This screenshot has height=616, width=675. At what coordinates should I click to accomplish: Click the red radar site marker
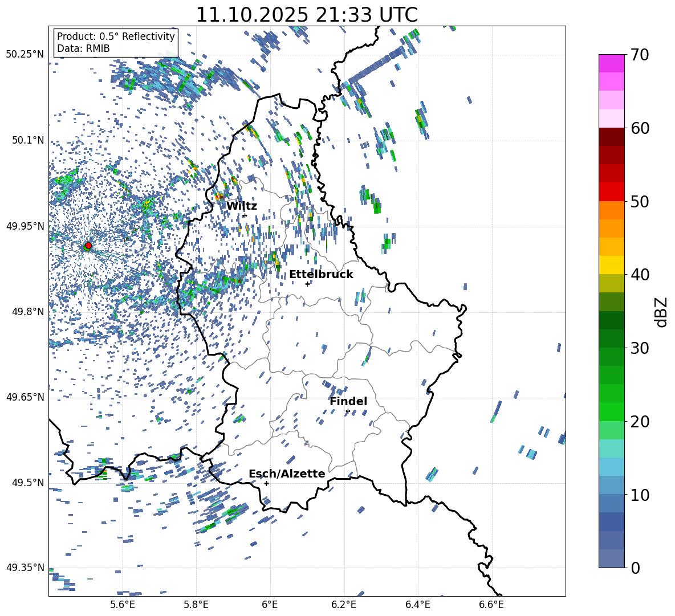88,246
